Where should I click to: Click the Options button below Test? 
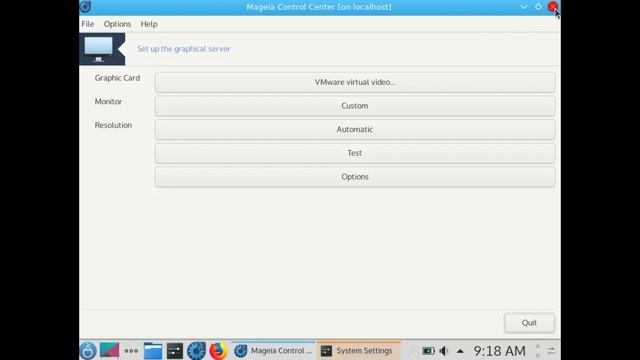click(x=355, y=177)
